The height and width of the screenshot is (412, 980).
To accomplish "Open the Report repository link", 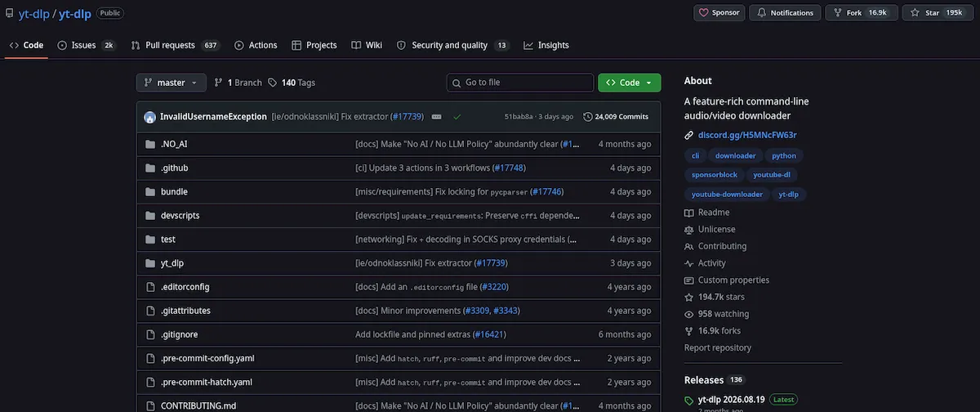I will [x=718, y=347].
